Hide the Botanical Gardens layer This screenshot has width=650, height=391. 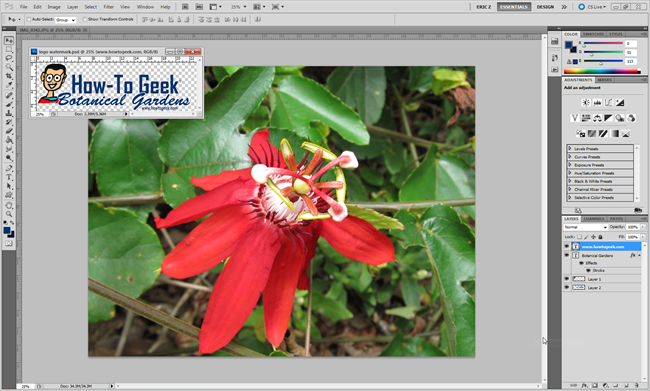coord(567,255)
